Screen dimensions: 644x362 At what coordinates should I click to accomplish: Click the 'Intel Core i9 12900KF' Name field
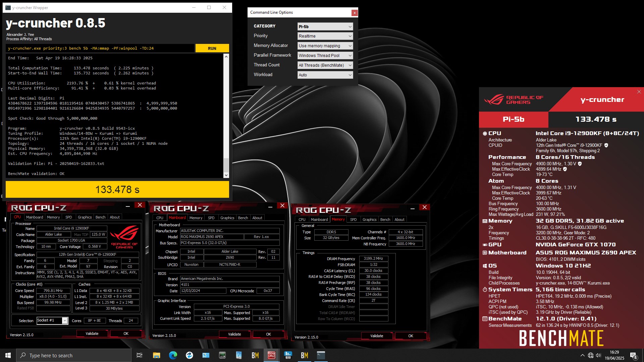tap(71, 228)
